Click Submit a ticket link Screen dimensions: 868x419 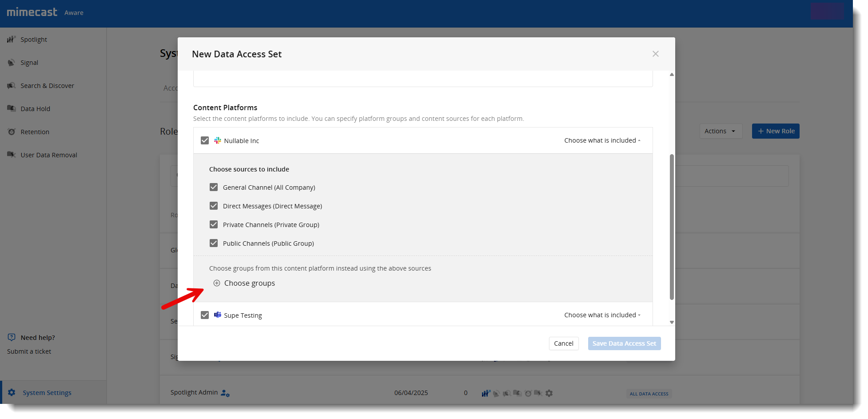(x=29, y=351)
